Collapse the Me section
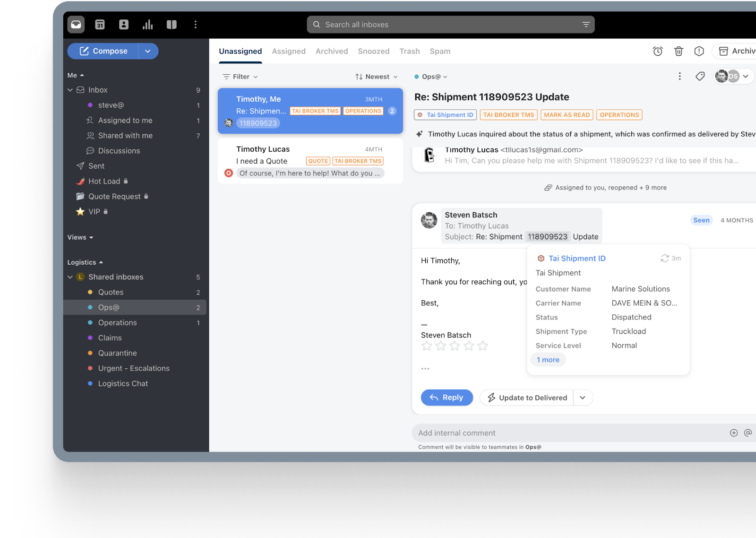This screenshot has width=756, height=538. click(x=76, y=75)
